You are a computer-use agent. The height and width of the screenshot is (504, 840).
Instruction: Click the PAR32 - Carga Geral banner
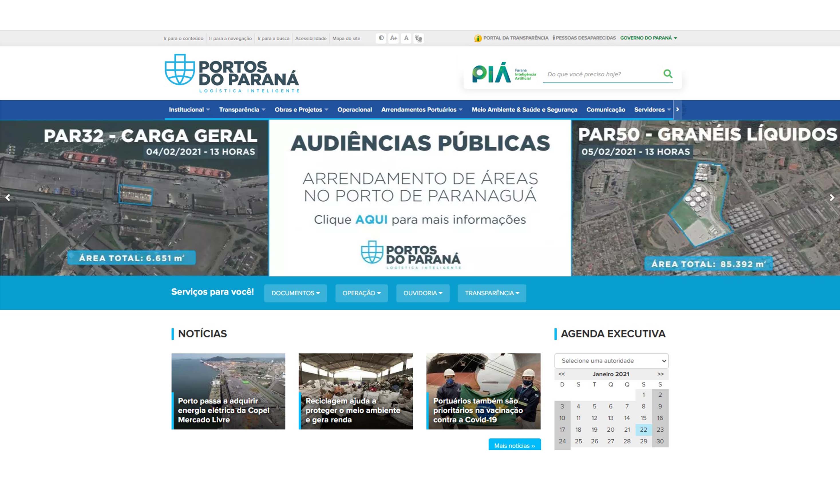click(134, 198)
